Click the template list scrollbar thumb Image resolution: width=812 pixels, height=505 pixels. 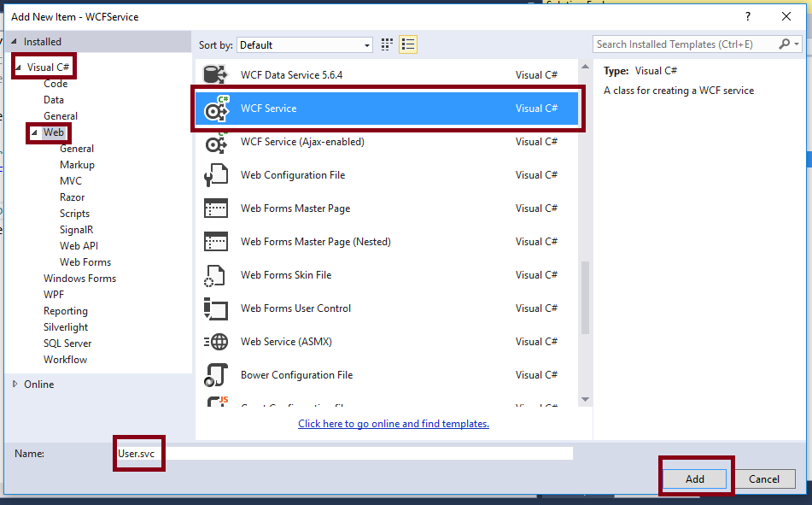[x=585, y=297]
